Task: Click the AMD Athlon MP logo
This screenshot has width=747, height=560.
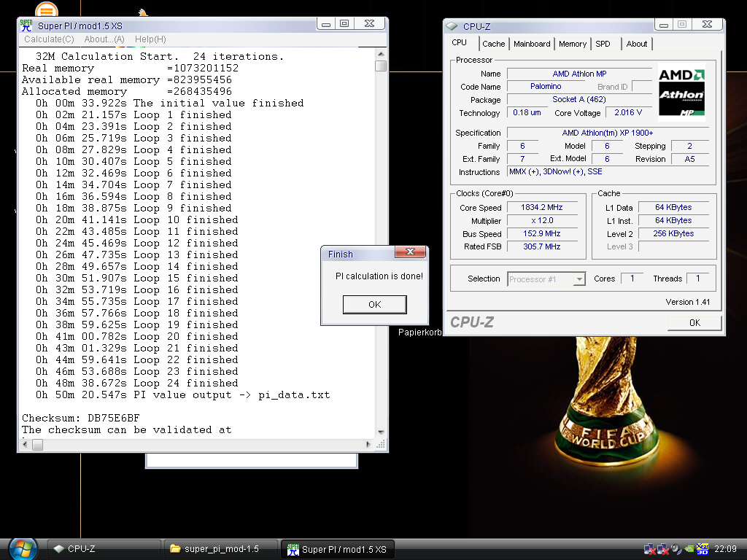Action: (681, 92)
